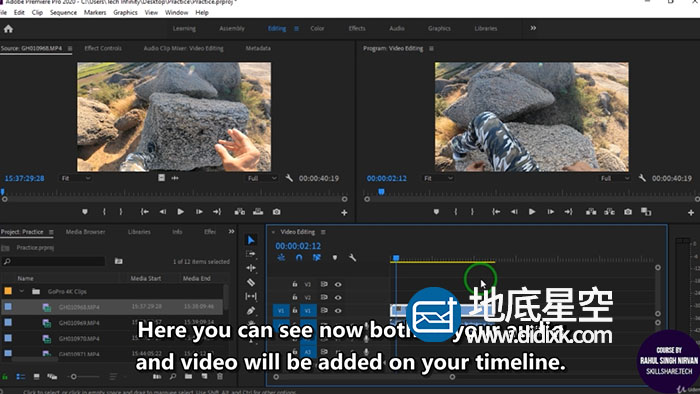Select the Slip tool
700x394 pixels.
tap(251, 296)
